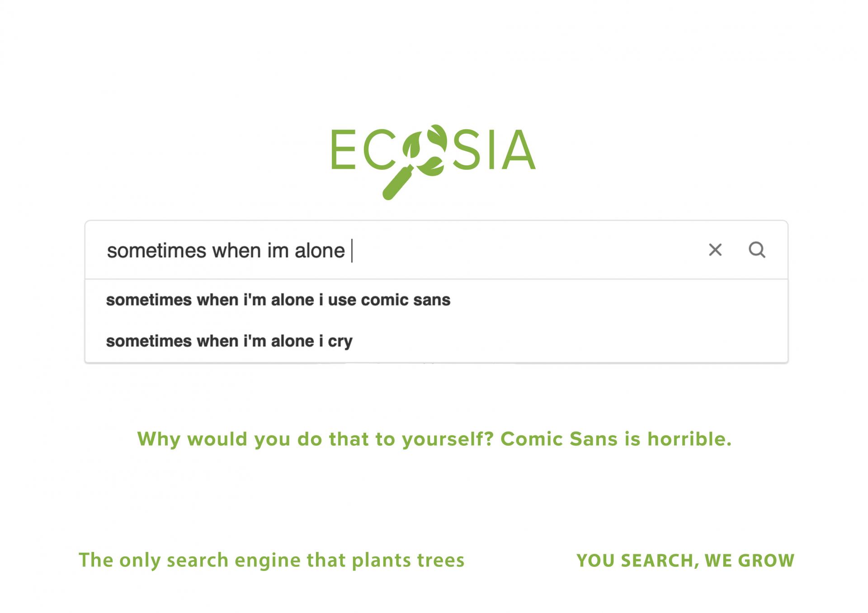Click the words "comic sans" in first suggestion
Image resolution: width=868 pixels, height=613 pixels.
pyautogui.click(x=406, y=300)
